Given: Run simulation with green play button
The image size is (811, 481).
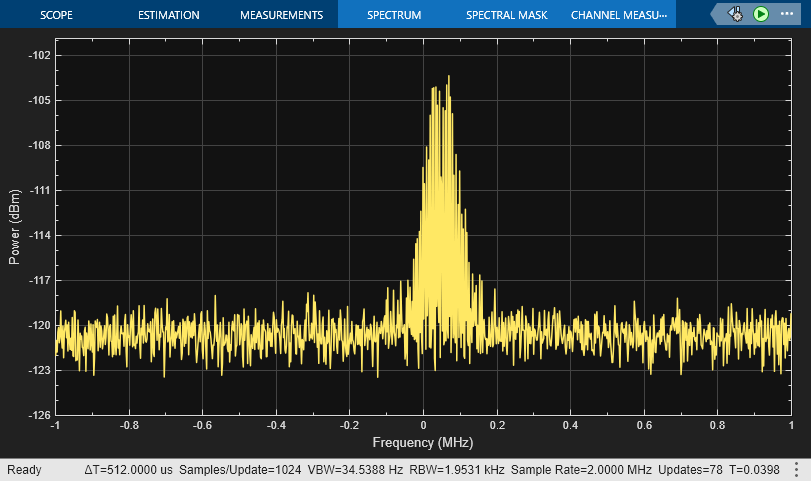Looking at the screenshot, I should [760, 14].
